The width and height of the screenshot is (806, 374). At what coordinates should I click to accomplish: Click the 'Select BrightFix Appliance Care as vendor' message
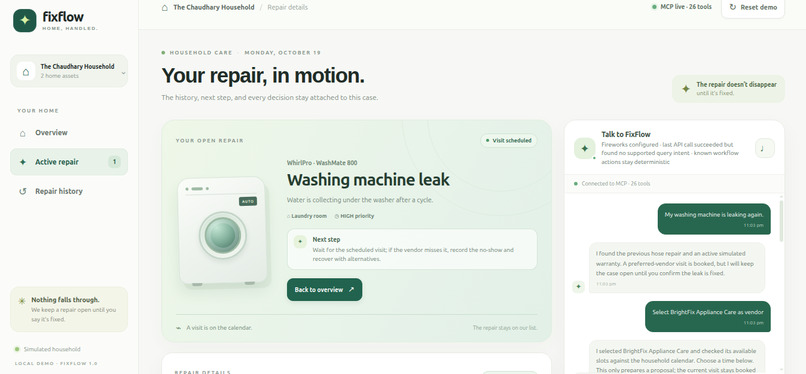coord(708,316)
